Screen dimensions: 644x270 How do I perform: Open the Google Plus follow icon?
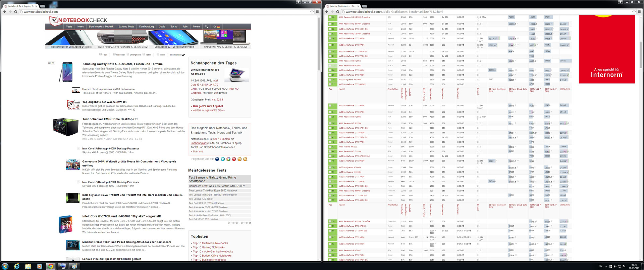coord(228,159)
